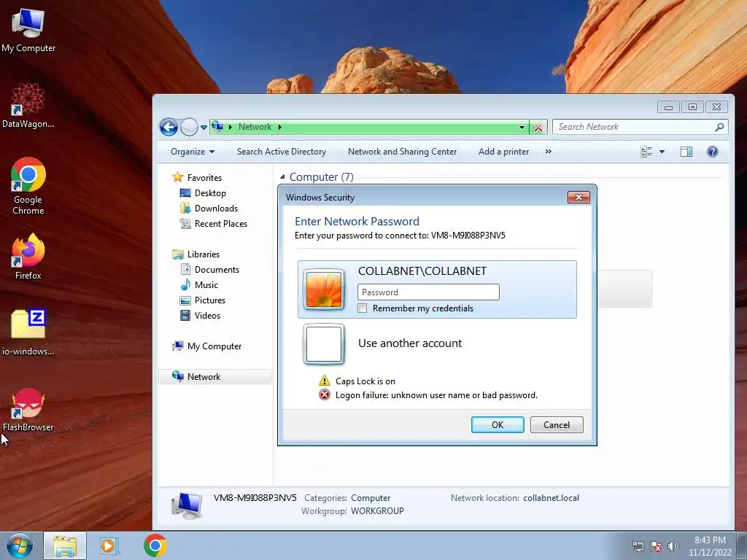This screenshot has width=747, height=560.
Task: Stop loading with red X button
Action: [538, 128]
